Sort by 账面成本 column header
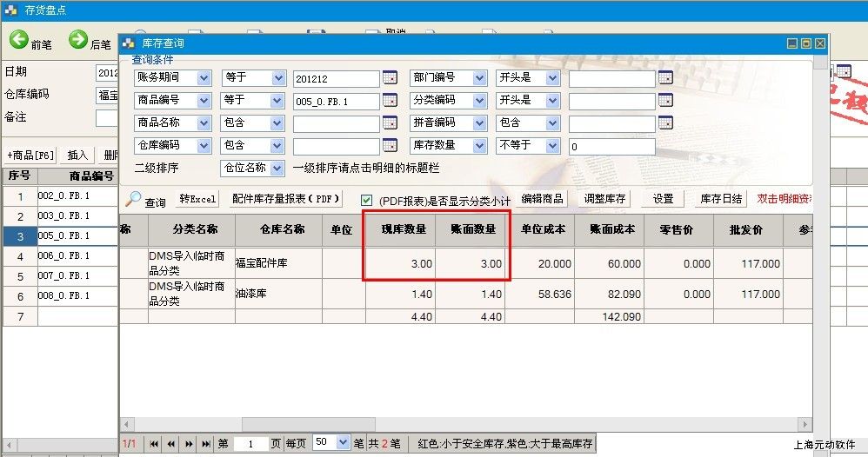The image size is (868, 457). [611, 229]
